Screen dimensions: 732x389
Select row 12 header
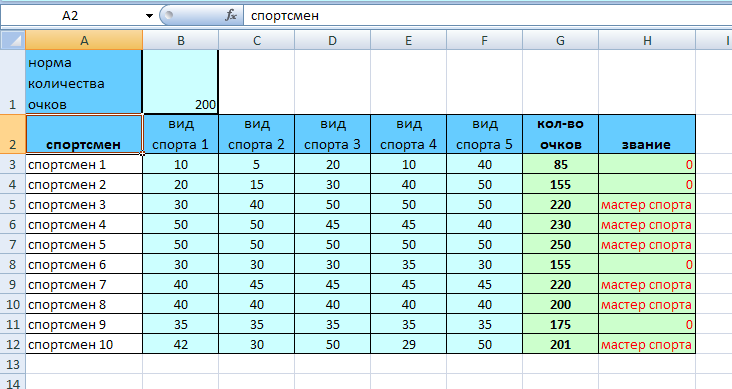pos(13,344)
